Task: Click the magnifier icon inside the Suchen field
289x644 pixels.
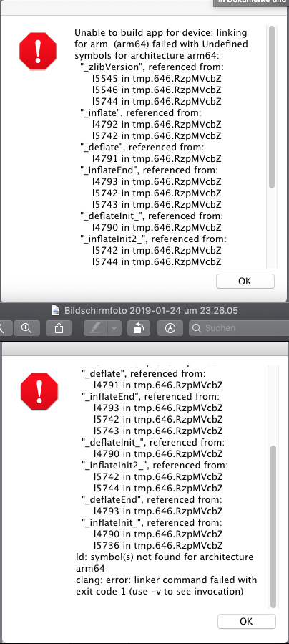Action: pos(197,328)
